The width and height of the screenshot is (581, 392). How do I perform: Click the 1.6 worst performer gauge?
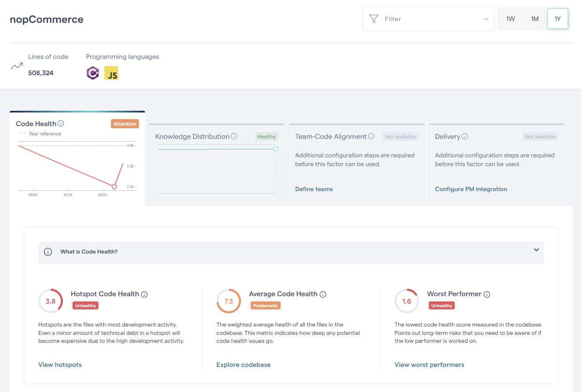[x=407, y=301]
